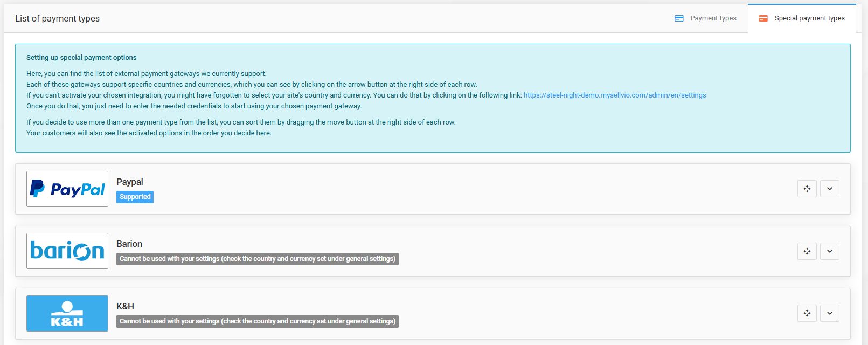Click the move handle icon on the K&H row
Viewport: 868px width, 345px height.
(807, 313)
